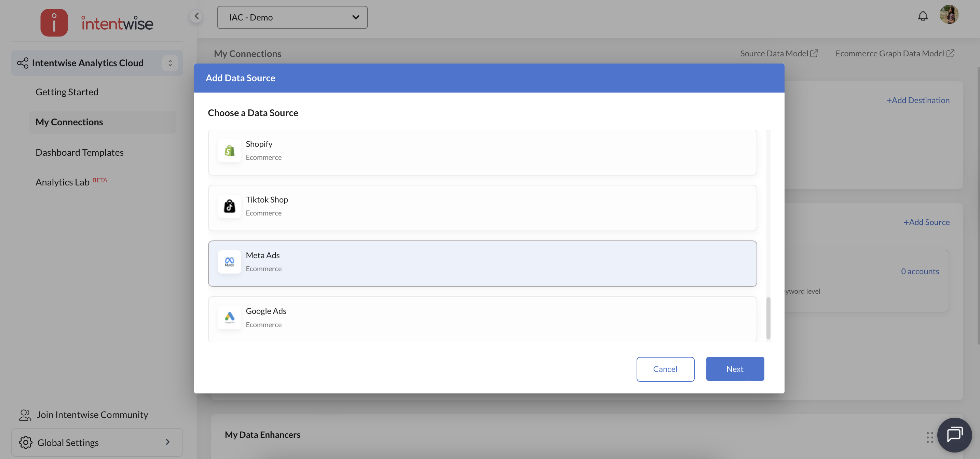The height and width of the screenshot is (459, 980).
Task: Cancel the Add Data Source dialog
Action: pos(665,369)
